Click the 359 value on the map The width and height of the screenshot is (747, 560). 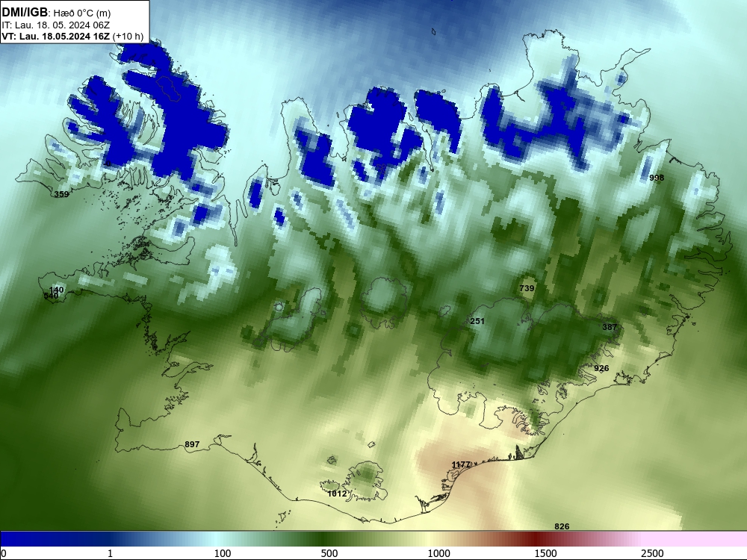click(61, 194)
